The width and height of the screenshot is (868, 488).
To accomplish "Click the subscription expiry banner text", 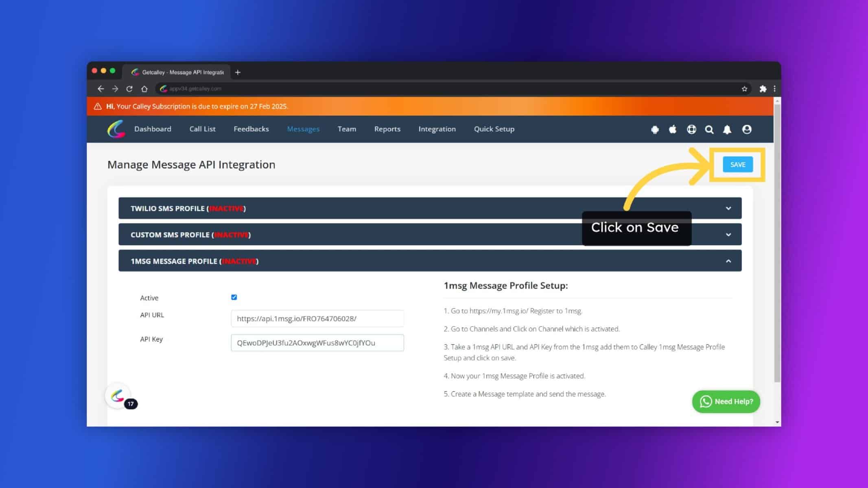I will [x=197, y=107].
